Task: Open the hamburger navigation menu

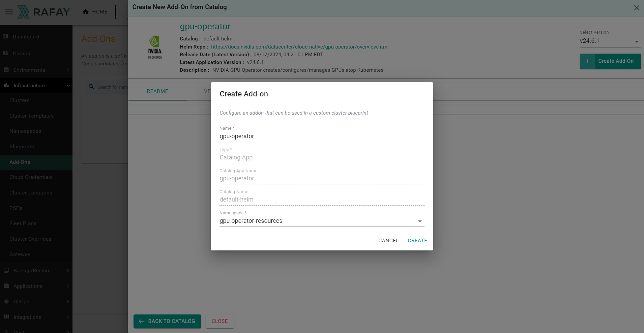Action: 9,12
